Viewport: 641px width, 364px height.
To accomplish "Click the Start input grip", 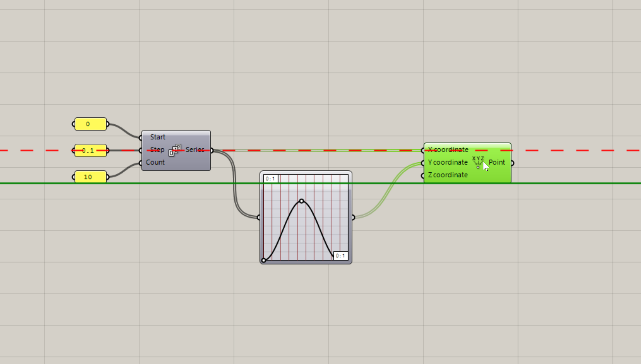I will [140, 138].
